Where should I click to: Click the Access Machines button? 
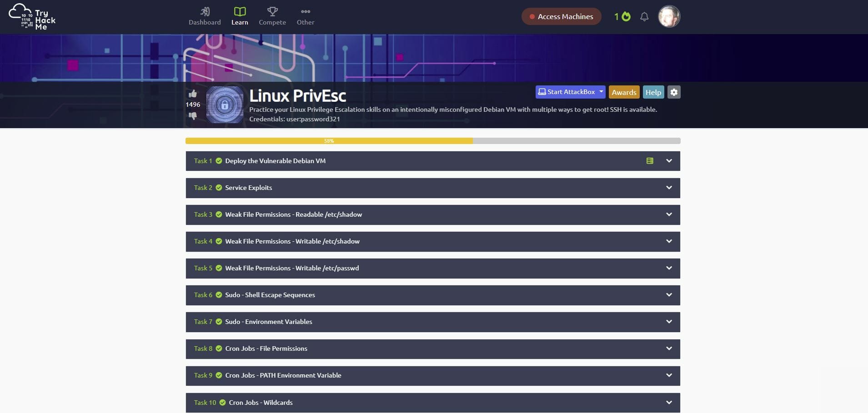coord(561,16)
